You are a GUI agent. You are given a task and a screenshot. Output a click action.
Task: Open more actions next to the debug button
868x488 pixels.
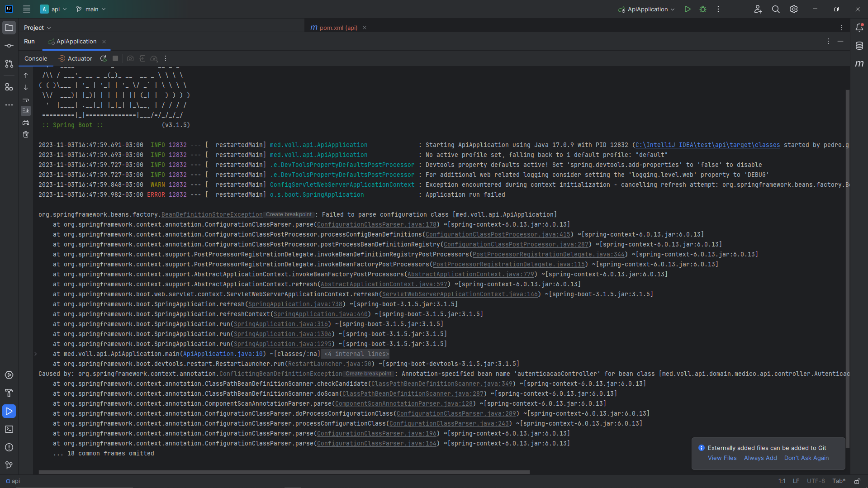point(718,9)
